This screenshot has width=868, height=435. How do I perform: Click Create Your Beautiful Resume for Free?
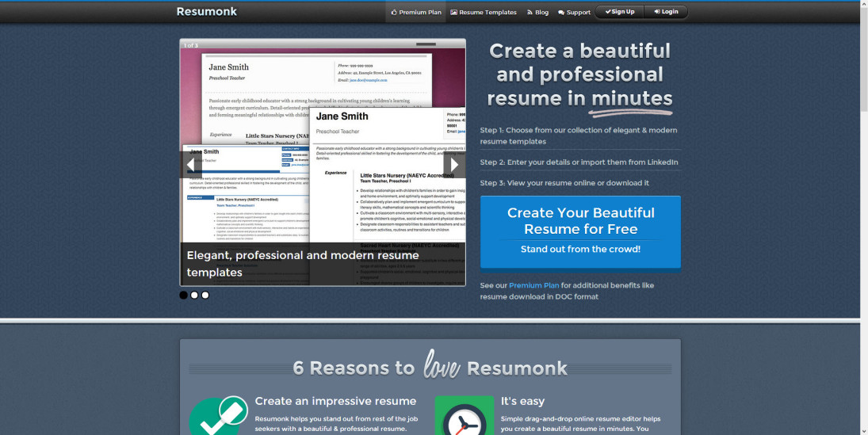[581, 232]
